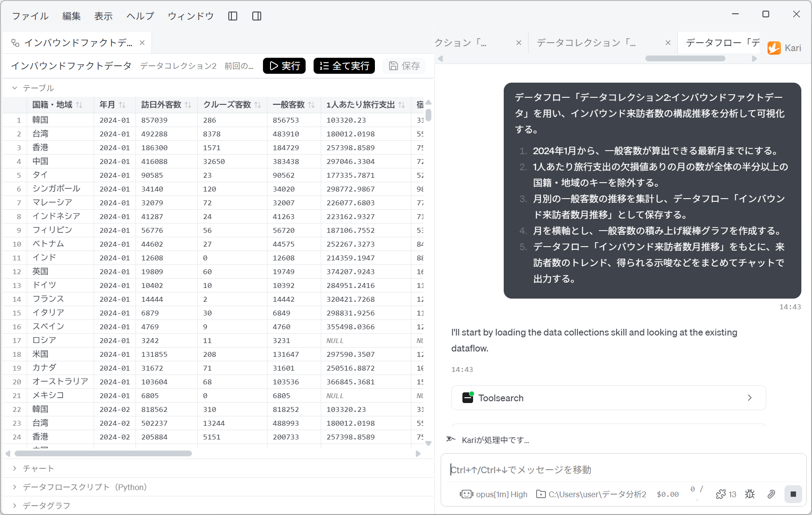The image size is (812, 515).
Task: Close the データコレクション「… tab
Action: tap(668, 43)
